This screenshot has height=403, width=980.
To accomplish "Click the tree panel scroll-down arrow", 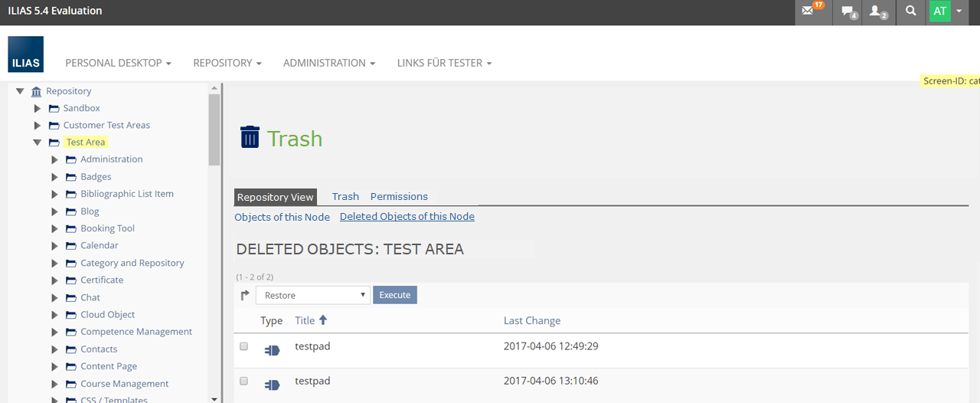I will 214,398.
